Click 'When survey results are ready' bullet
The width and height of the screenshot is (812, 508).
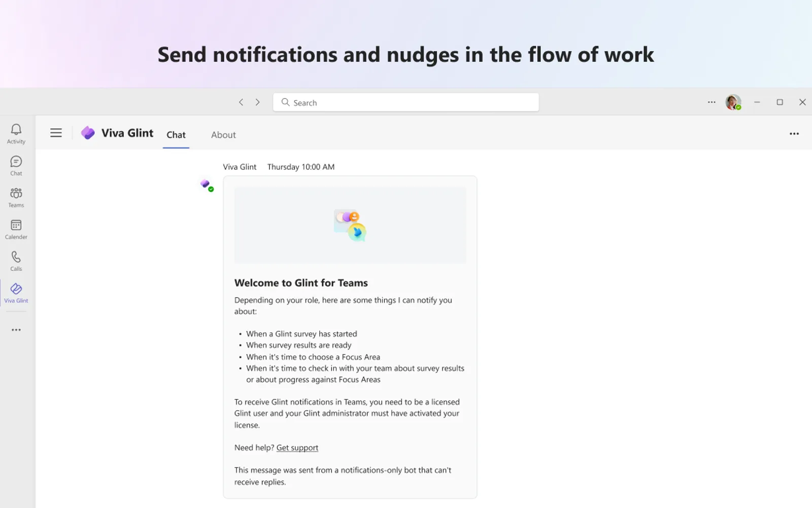click(299, 345)
